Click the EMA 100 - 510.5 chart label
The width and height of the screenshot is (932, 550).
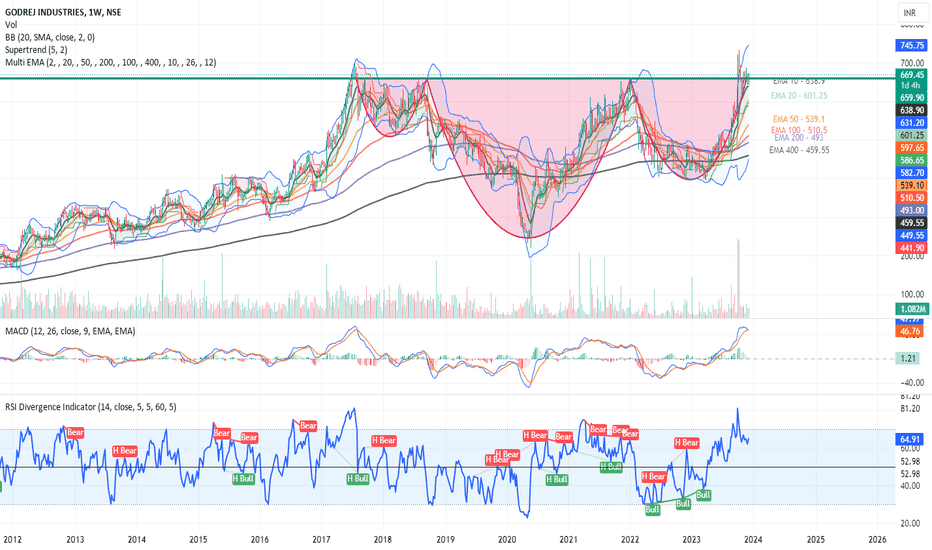pos(799,130)
